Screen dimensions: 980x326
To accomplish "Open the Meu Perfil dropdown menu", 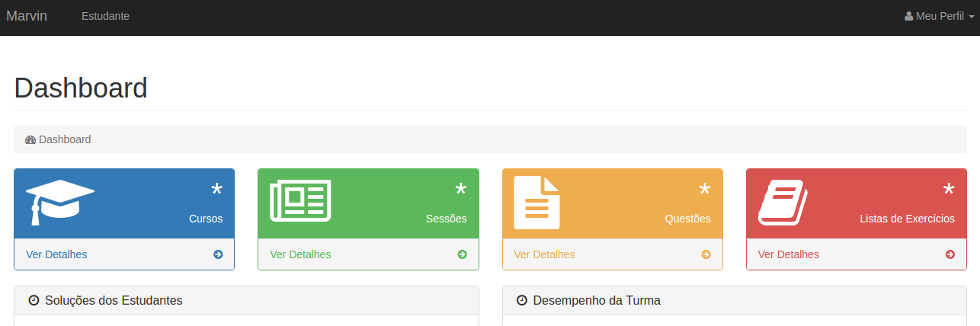I will point(939,17).
